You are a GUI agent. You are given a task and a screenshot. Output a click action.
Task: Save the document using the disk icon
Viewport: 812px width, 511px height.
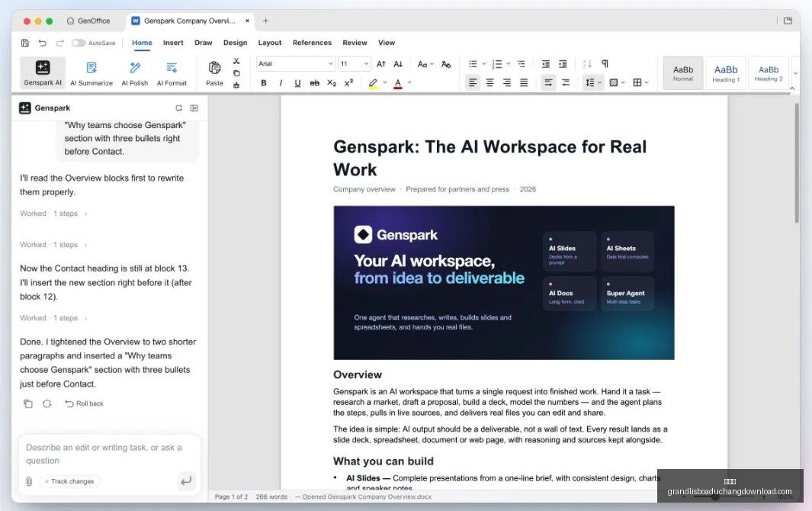point(25,43)
